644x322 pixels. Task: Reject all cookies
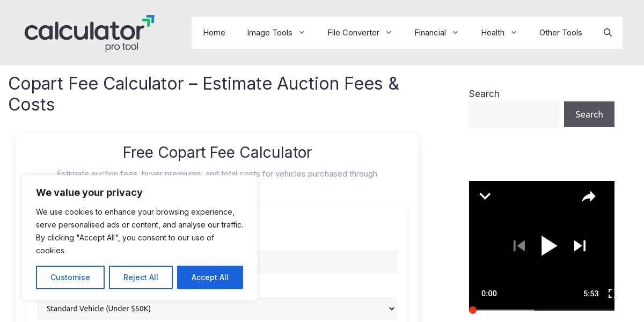click(141, 277)
